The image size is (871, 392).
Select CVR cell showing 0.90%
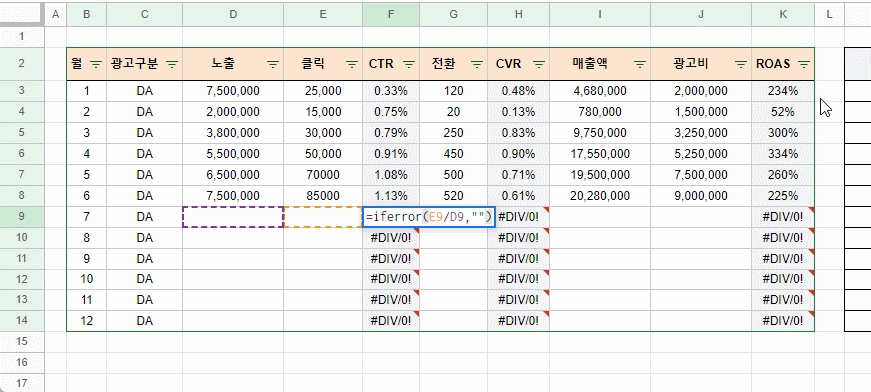pyautogui.click(x=518, y=154)
